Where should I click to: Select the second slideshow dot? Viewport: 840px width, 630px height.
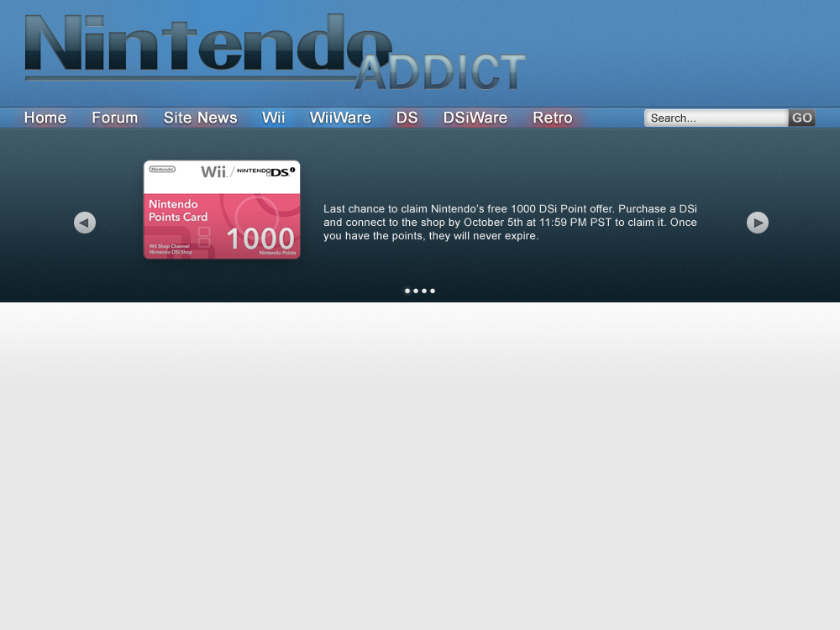pyautogui.click(x=416, y=291)
